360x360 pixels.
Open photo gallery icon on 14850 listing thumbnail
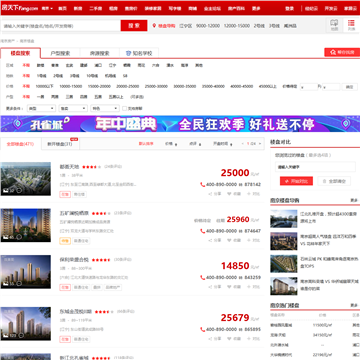click(x=5, y=284)
